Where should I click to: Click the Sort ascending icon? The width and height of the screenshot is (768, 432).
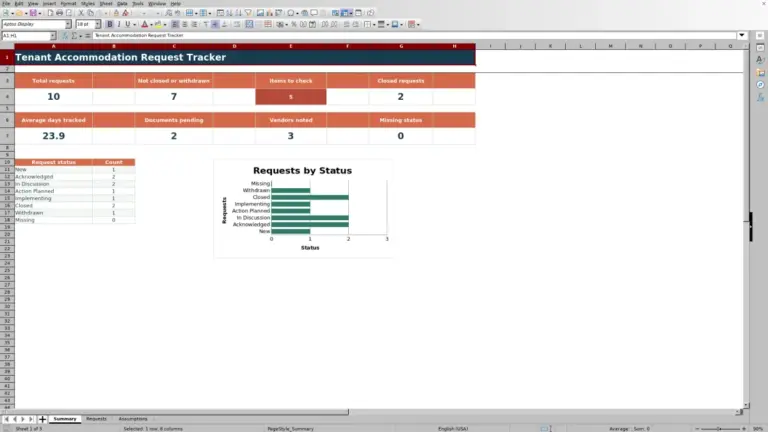coord(229,13)
